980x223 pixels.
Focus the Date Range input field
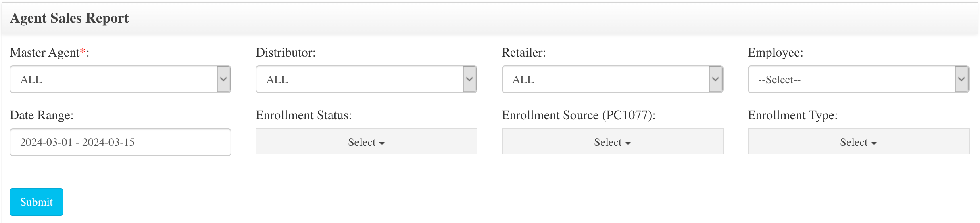pos(121,142)
